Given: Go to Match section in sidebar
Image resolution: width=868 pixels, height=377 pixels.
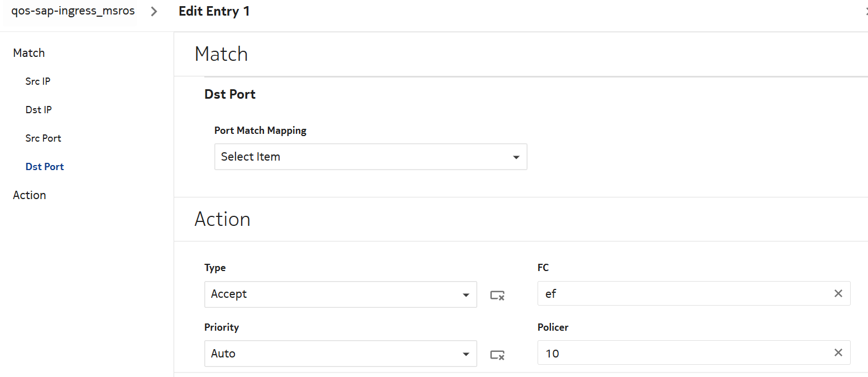Looking at the screenshot, I should point(29,53).
